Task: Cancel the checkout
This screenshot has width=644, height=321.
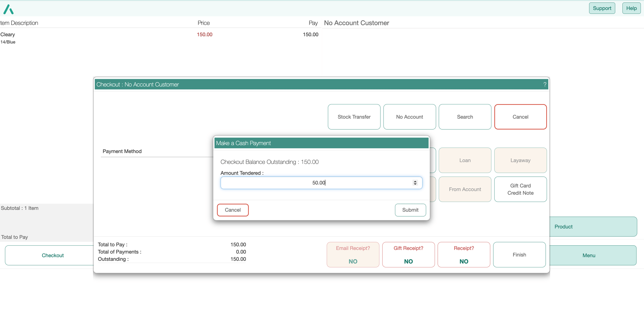Action: coord(520,117)
